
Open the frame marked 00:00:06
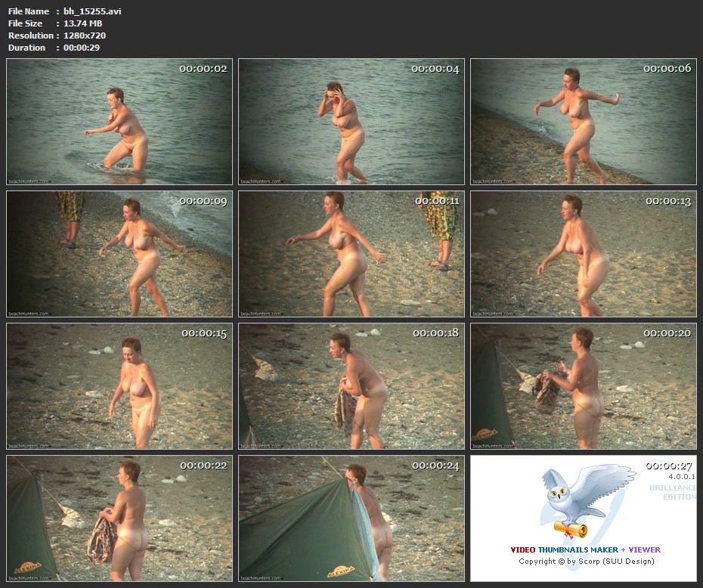[x=584, y=122]
